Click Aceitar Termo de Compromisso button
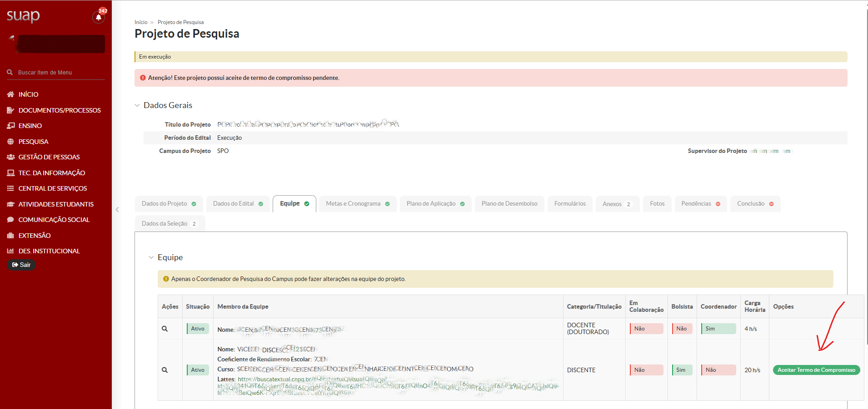The width and height of the screenshot is (868, 409). pyautogui.click(x=816, y=370)
